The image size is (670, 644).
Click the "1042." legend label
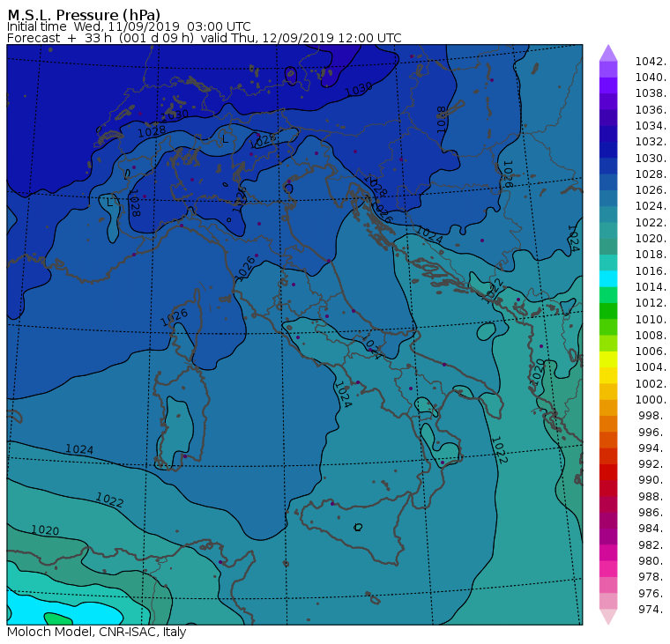pos(651,62)
